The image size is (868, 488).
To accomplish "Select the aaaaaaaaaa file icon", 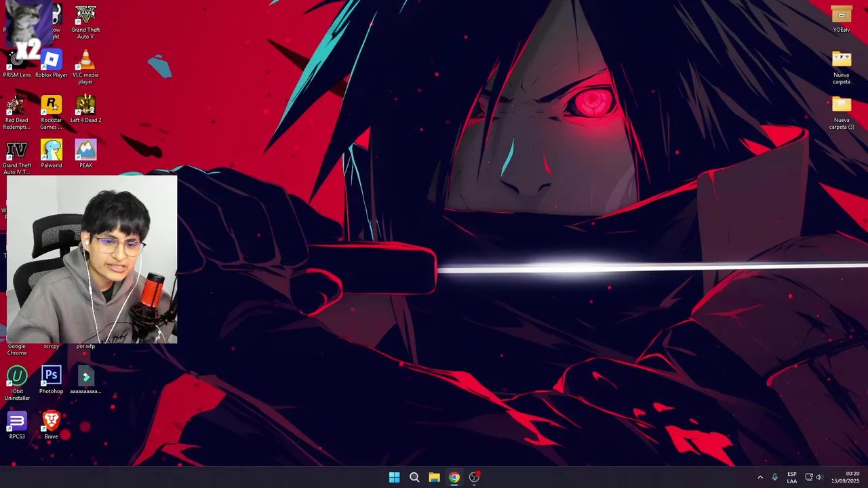I will (x=85, y=380).
